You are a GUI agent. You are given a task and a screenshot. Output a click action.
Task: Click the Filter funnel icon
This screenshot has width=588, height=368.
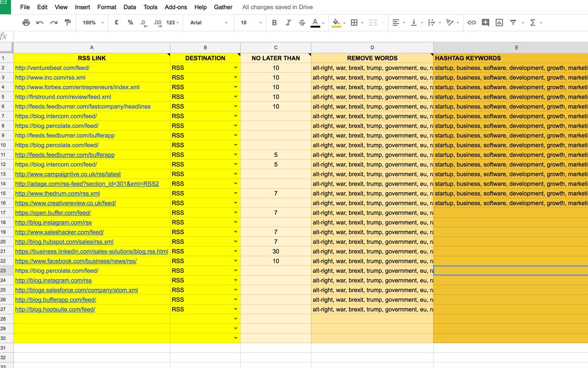click(x=513, y=23)
